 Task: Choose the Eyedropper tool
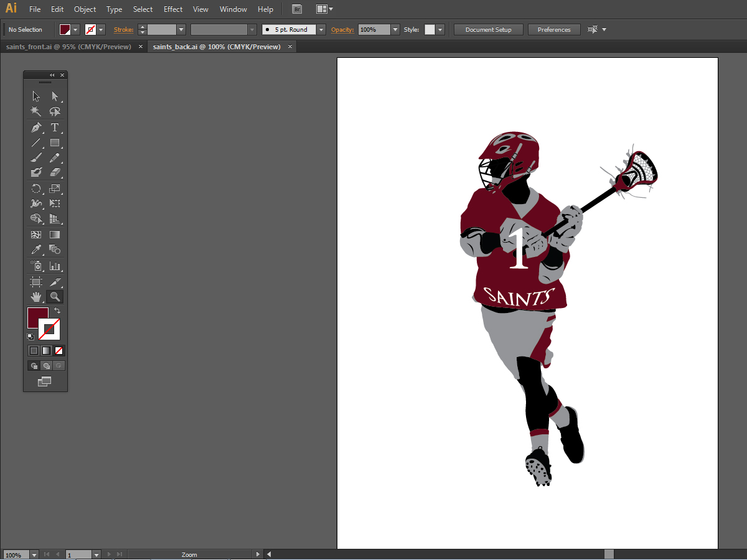coord(36,250)
